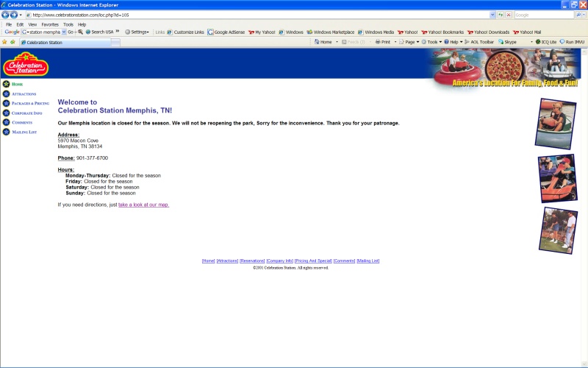Click the Attractions sidebar link

[x=20, y=94]
